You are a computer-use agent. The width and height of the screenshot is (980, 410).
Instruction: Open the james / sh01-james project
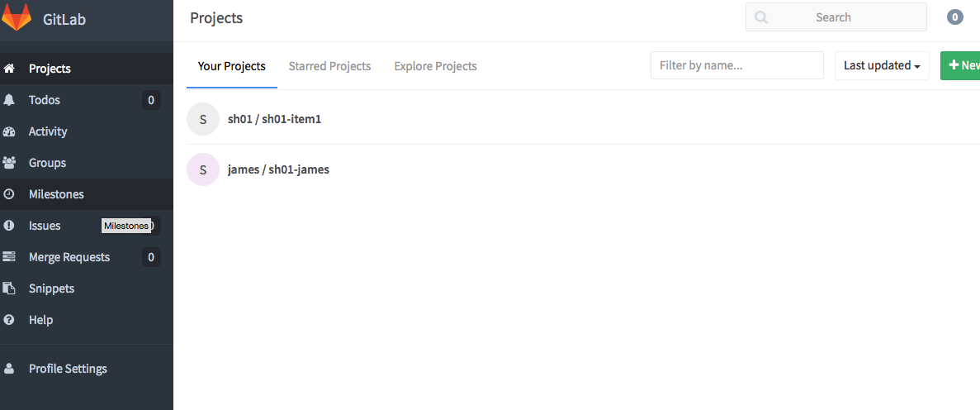click(x=278, y=169)
